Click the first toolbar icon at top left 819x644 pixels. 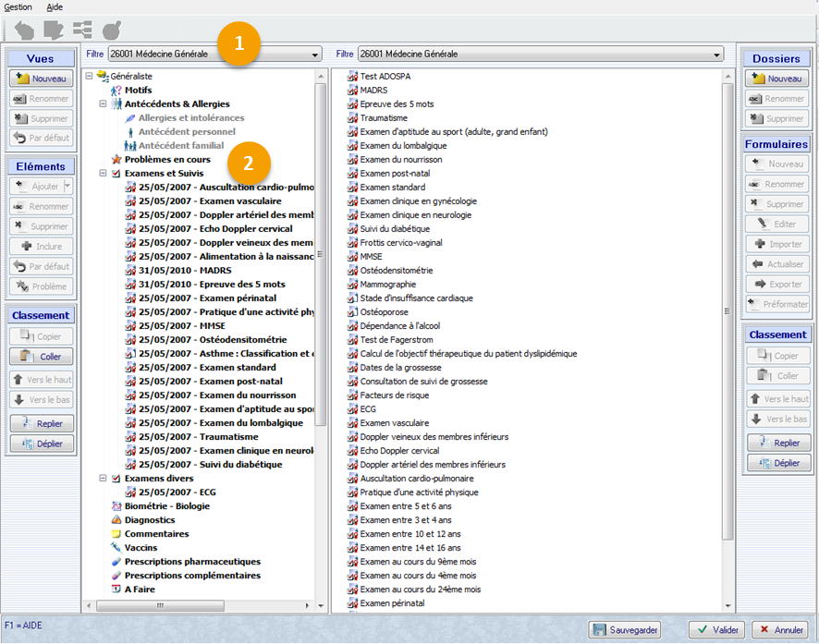point(24,30)
